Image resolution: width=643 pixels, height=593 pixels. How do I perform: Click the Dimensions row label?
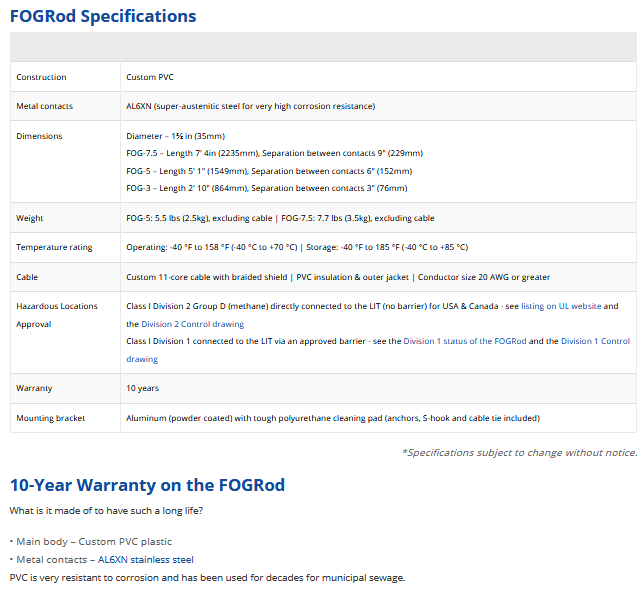coord(39,136)
